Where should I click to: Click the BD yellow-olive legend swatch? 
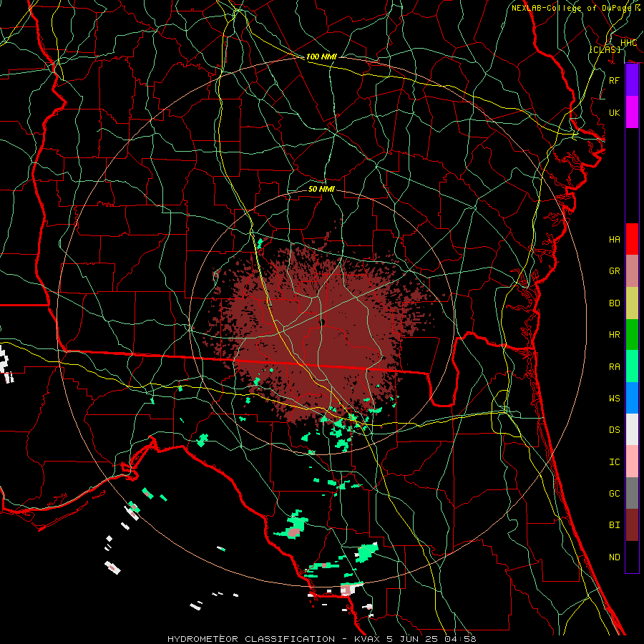(632, 303)
